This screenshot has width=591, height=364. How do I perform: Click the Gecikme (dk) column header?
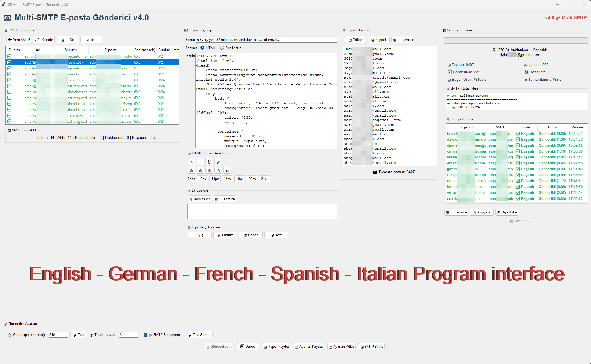tap(144, 50)
